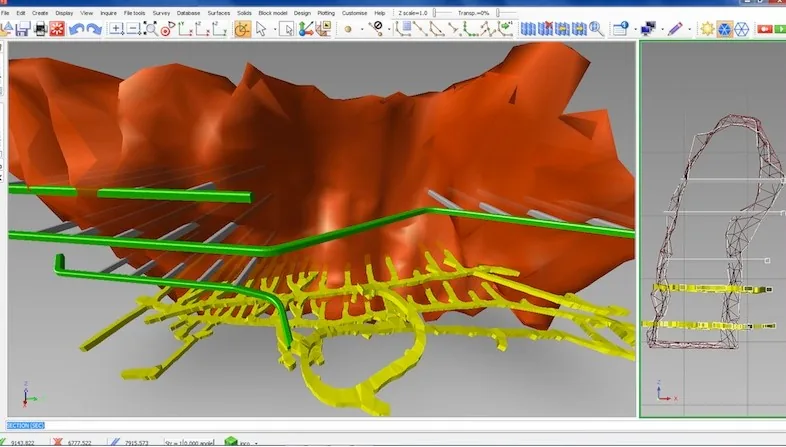Open the File tools menu
The width and height of the screenshot is (786, 447).
pyautogui.click(x=134, y=13)
